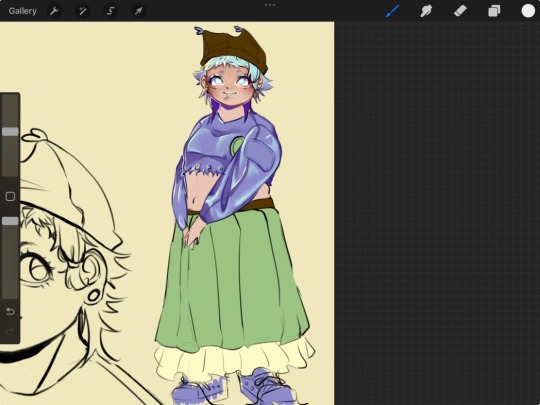540x405 pixels.
Task: Select the Selection S-ribbon tool
Action: click(110, 11)
